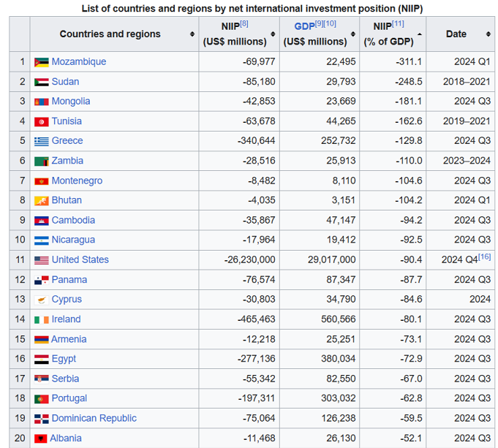
Task: Open footnote [16] in United States row
Action: [484, 257]
